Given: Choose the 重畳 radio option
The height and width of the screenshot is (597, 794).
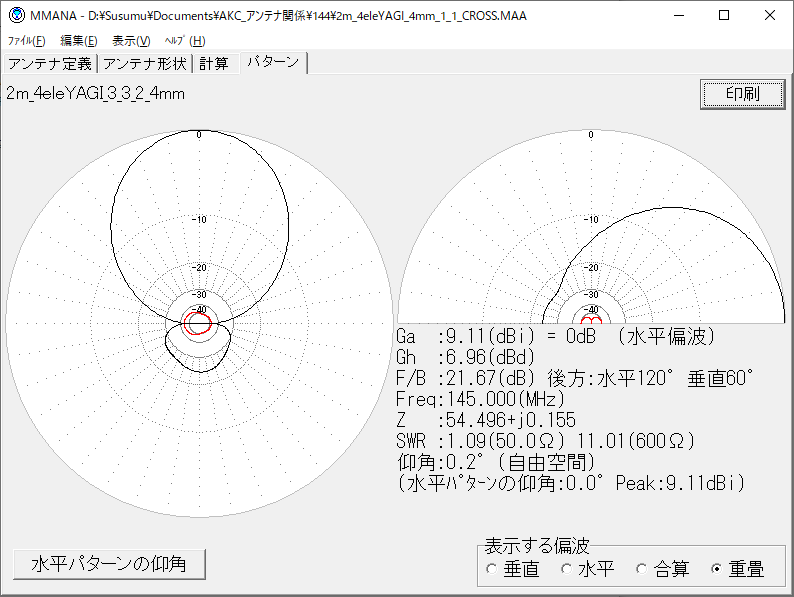Looking at the screenshot, I should [x=716, y=569].
